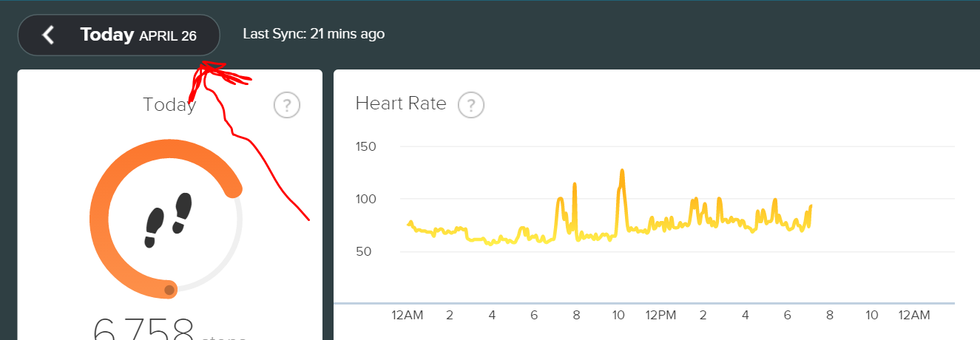Open the Heart Rate help question mark

[x=471, y=105]
